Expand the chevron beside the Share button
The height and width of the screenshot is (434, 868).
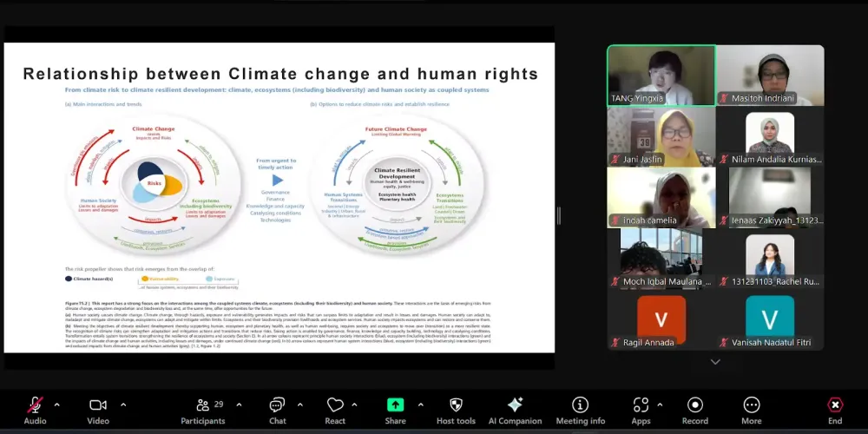(x=421, y=404)
